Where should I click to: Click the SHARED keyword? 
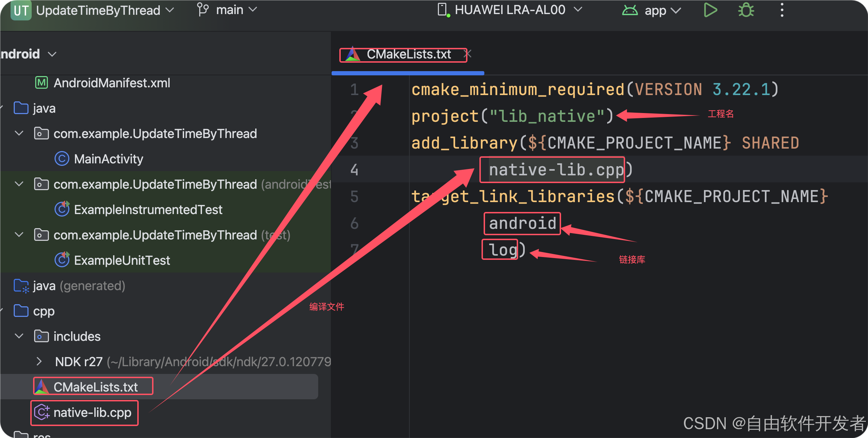pyautogui.click(x=770, y=143)
